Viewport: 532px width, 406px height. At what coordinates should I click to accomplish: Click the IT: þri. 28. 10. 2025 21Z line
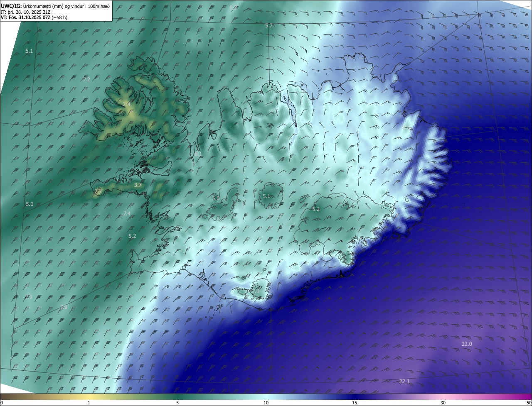(25, 12)
